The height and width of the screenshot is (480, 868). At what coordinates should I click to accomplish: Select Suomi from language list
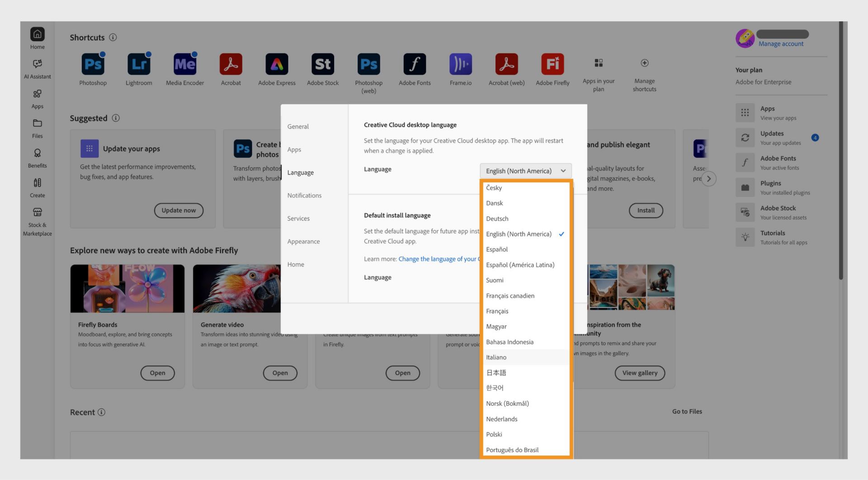click(x=525, y=280)
